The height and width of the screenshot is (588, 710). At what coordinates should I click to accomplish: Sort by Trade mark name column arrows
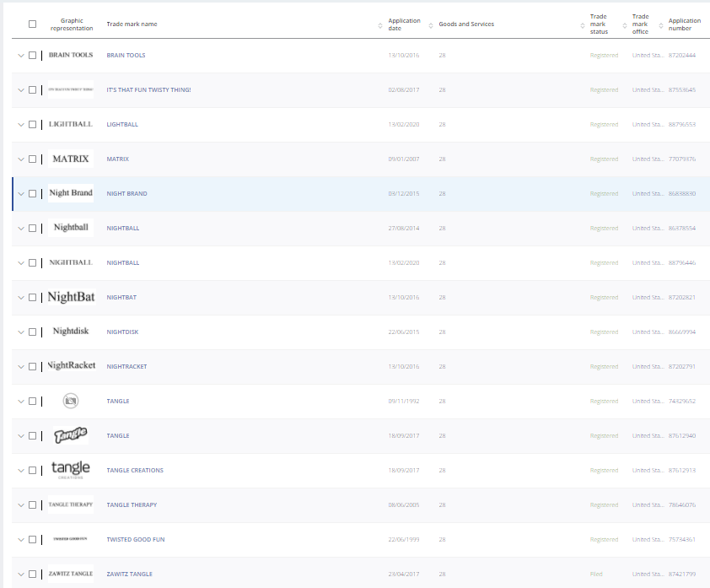click(380, 26)
